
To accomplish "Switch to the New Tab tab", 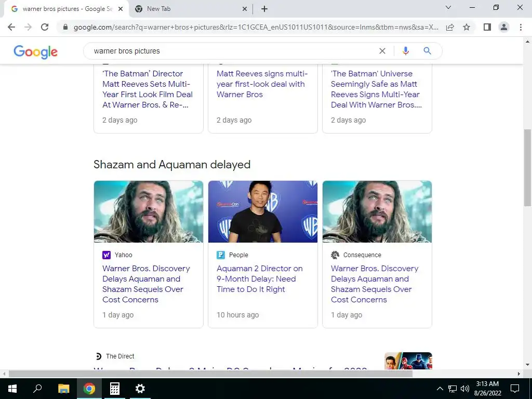I will tap(190, 9).
